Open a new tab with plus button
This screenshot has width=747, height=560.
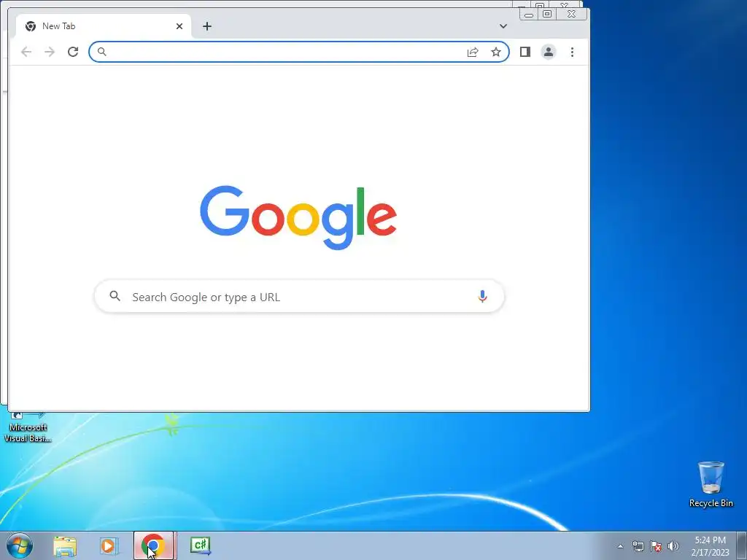206,26
